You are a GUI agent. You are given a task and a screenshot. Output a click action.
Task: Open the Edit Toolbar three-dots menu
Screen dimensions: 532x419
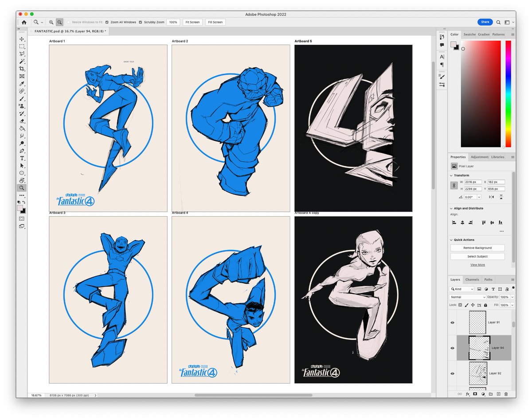(x=22, y=195)
